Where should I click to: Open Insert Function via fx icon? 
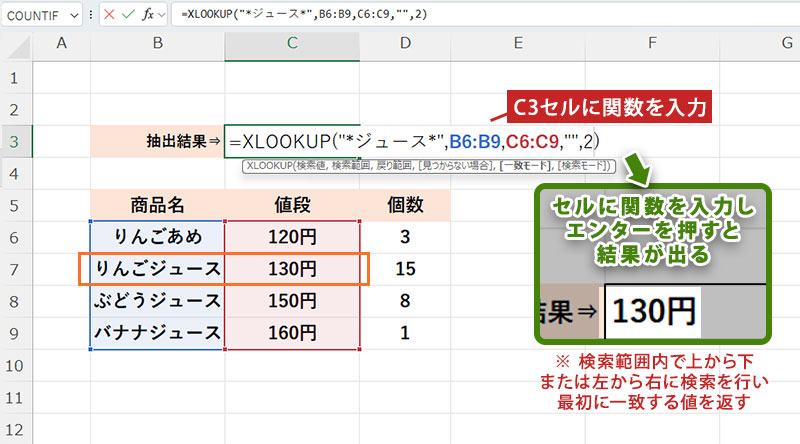click(x=148, y=14)
